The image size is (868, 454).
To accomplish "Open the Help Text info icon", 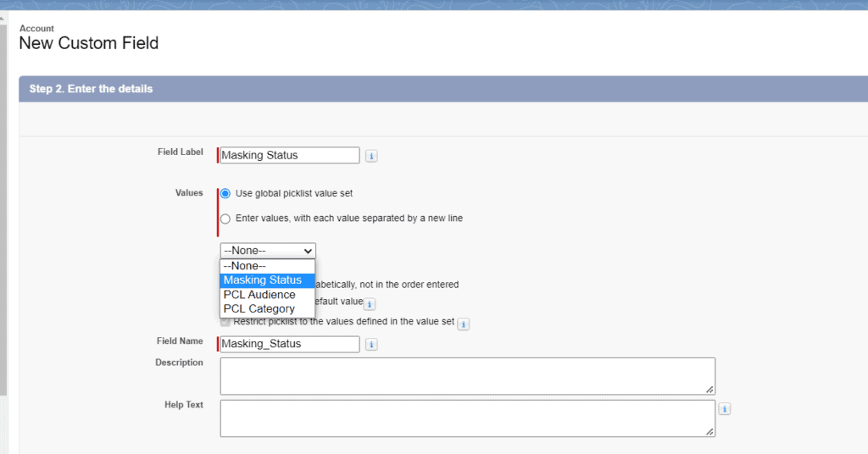I will point(724,409).
